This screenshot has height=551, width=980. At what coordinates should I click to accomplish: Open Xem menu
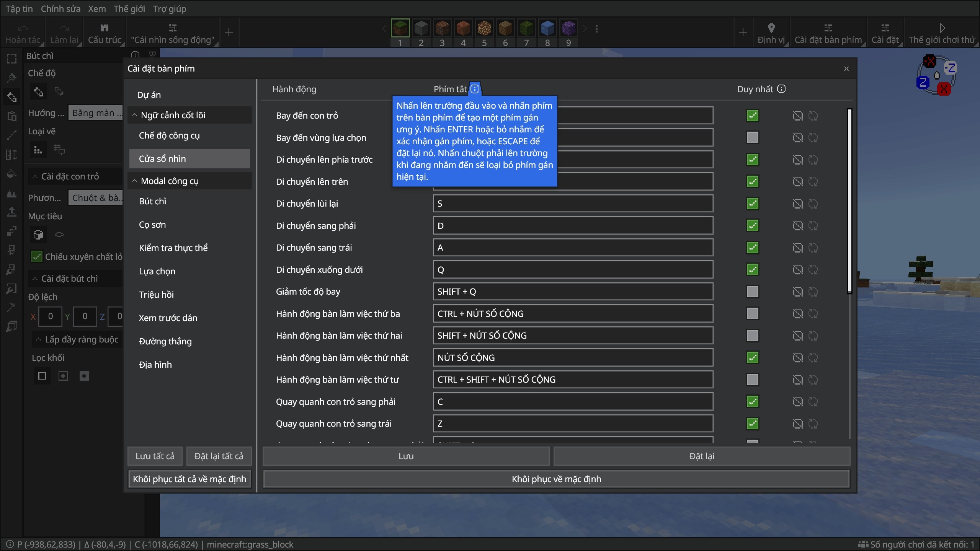pos(97,9)
